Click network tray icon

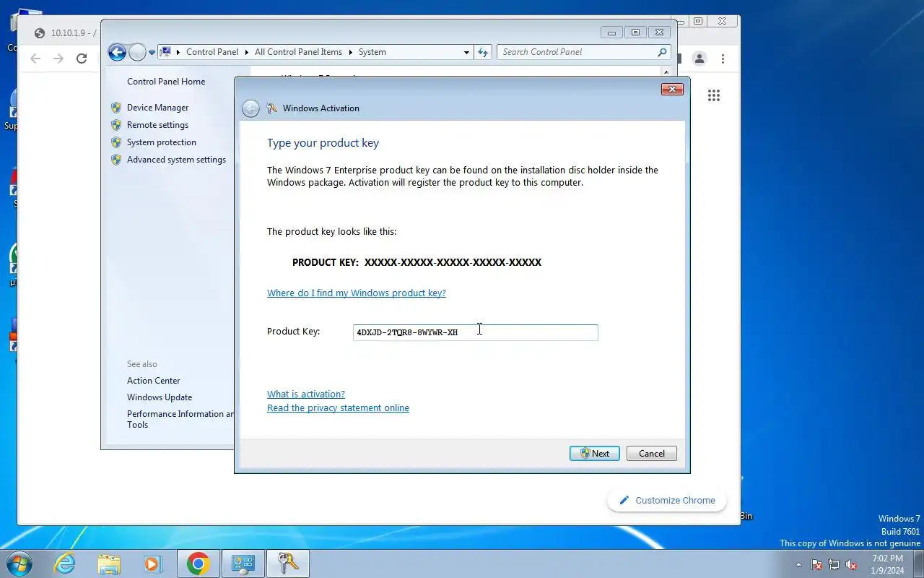[834, 565]
